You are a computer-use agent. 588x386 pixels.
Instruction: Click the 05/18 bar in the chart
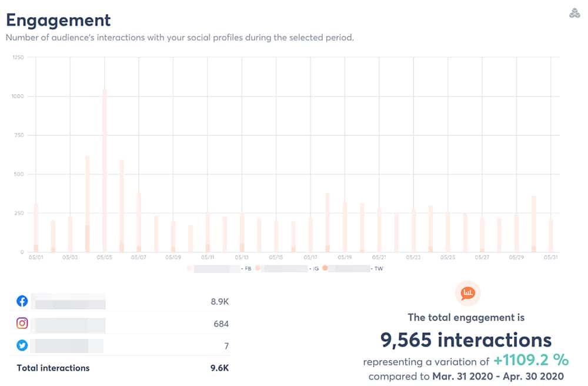point(328,222)
